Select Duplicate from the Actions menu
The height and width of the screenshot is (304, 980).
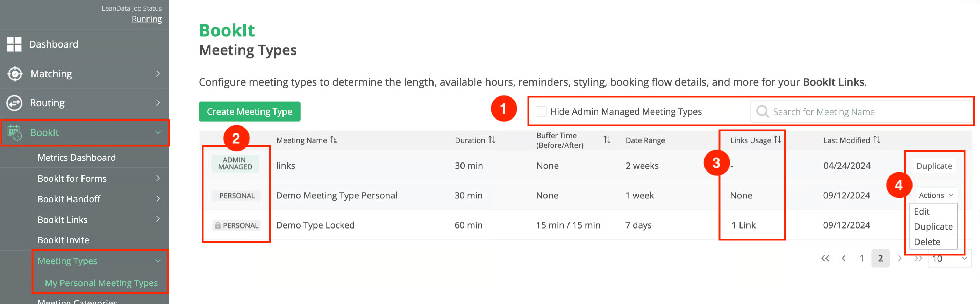click(x=933, y=227)
